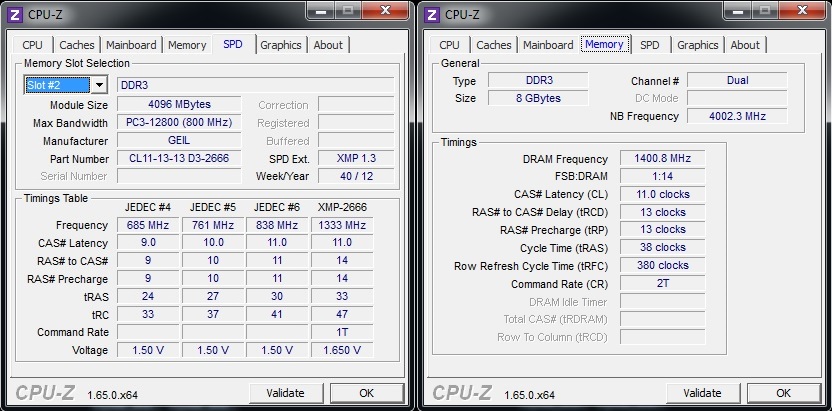Image resolution: width=832 pixels, height=411 pixels.
Task: Click Manufacturer value GEIL
Action: pos(179,141)
